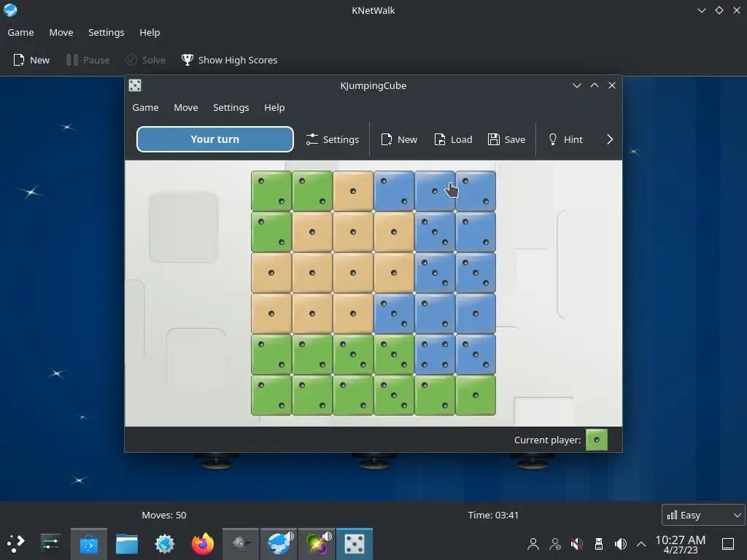Launch Discover store from the taskbar
Screen dimensions: 747x560
[88, 544]
